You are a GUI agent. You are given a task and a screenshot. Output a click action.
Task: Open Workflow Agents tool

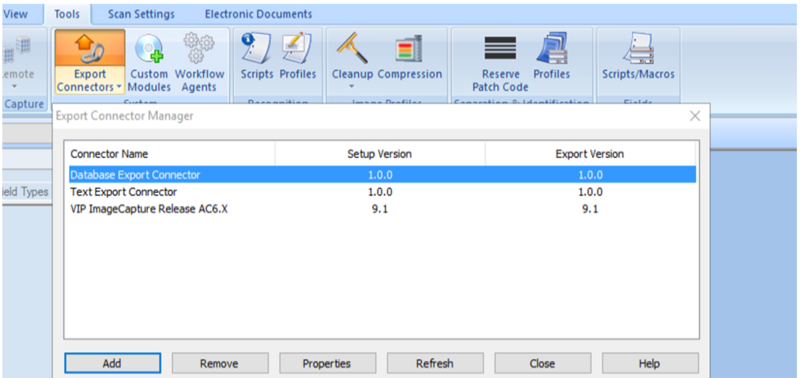coord(199,63)
